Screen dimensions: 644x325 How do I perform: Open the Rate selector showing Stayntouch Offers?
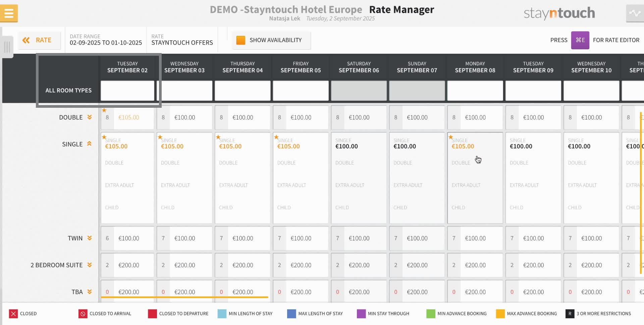tap(182, 40)
